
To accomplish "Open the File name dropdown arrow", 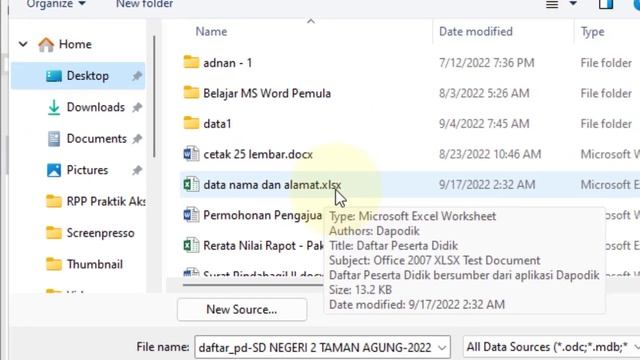I will [442, 348].
